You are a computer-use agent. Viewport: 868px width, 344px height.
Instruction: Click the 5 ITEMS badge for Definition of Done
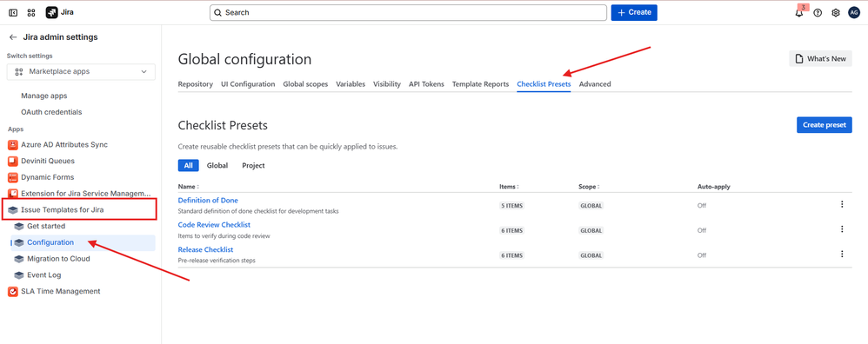click(511, 206)
